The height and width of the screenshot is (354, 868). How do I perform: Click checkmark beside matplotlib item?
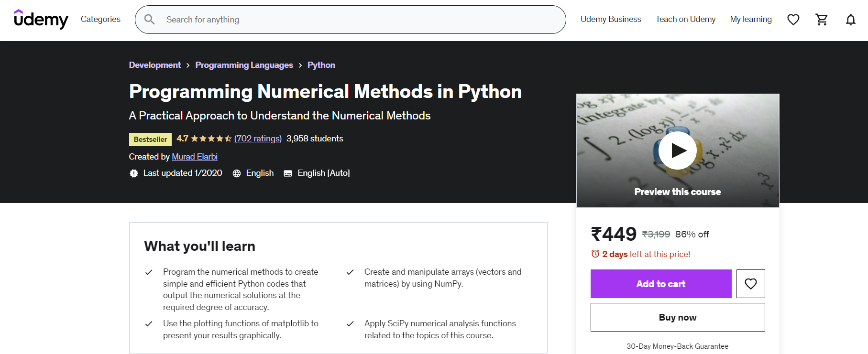click(x=149, y=324)
